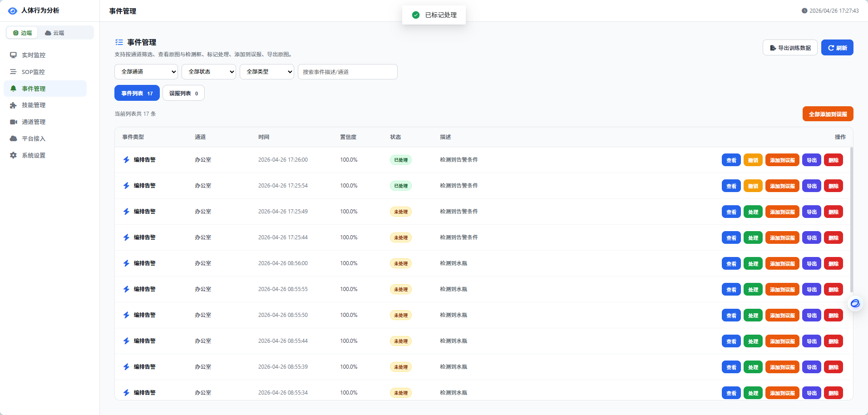868x415 pixels.
Task: Click the 事件管理 list heading icon
Action: [x=119, y=42]
